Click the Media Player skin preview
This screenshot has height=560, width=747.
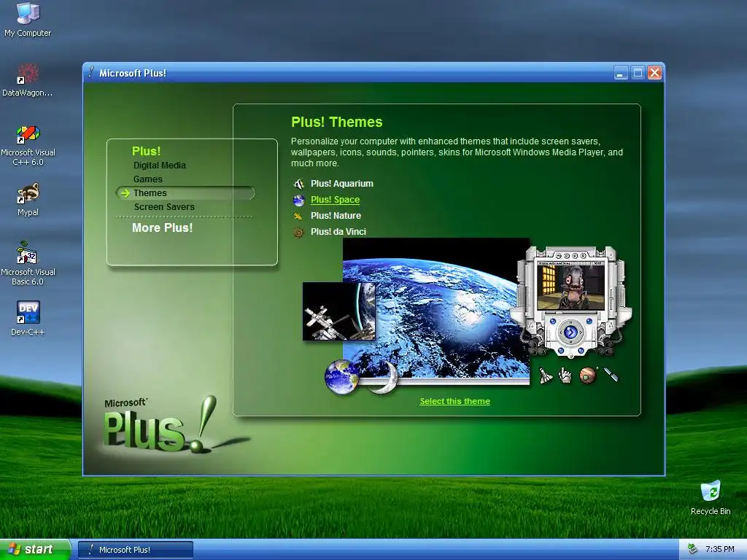pos(570,301)
